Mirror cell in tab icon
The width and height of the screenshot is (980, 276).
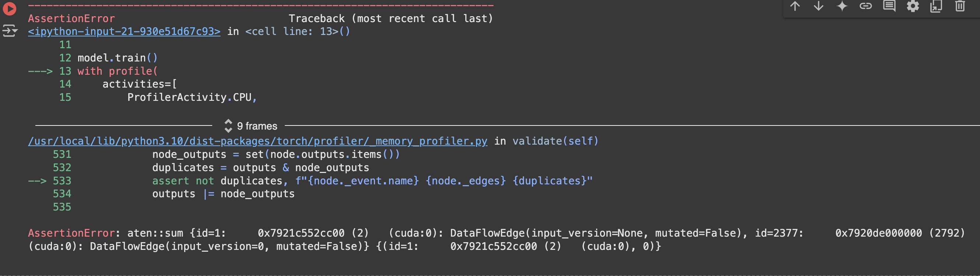936,6
